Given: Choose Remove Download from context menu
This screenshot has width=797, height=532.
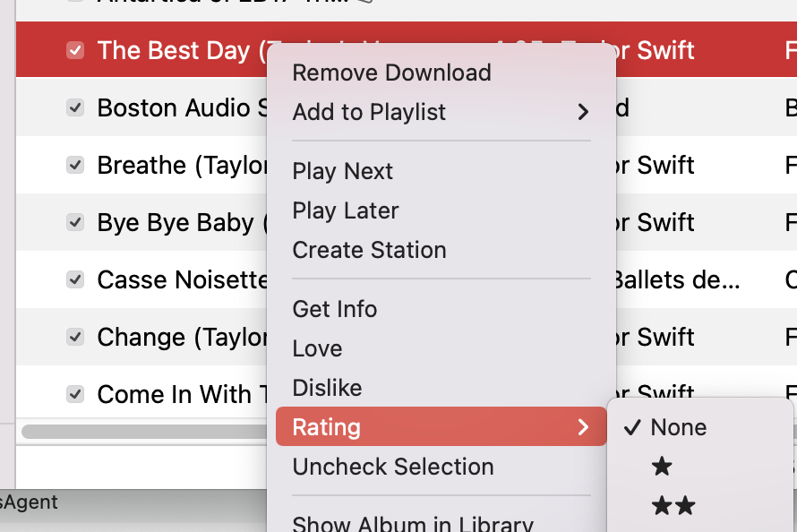Looking at the screenshot, I should (391, 73).
